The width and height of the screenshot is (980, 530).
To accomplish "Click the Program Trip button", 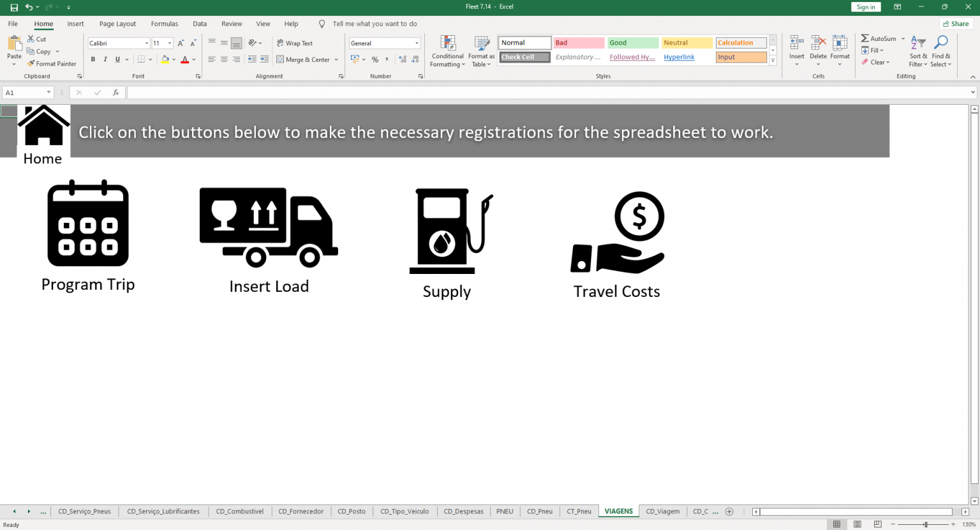I will (x=87, y=236).
